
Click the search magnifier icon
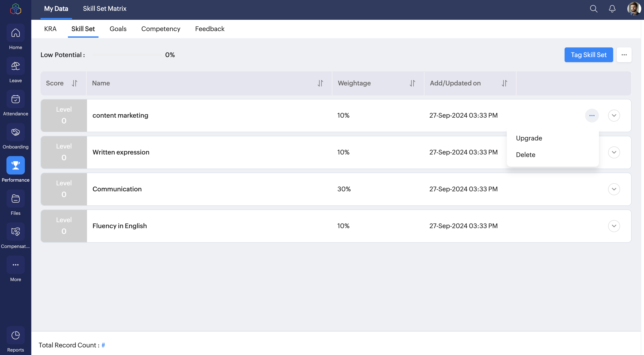pyautogui.click(x=594, y=9)
